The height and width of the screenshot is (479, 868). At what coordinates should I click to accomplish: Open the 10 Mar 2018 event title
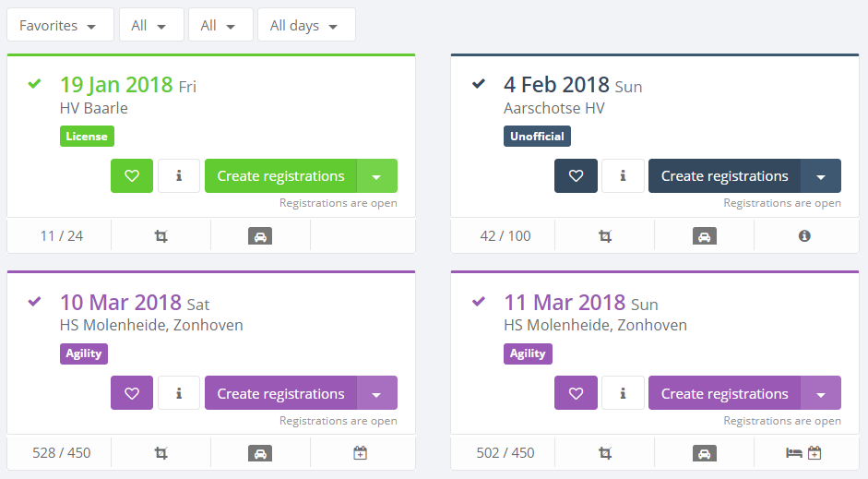[120, 302]
